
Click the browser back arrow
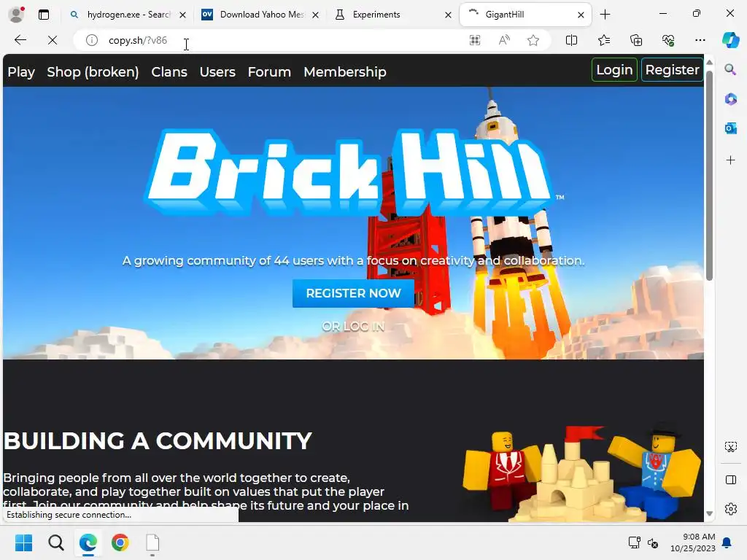click(x=20, y=40)
